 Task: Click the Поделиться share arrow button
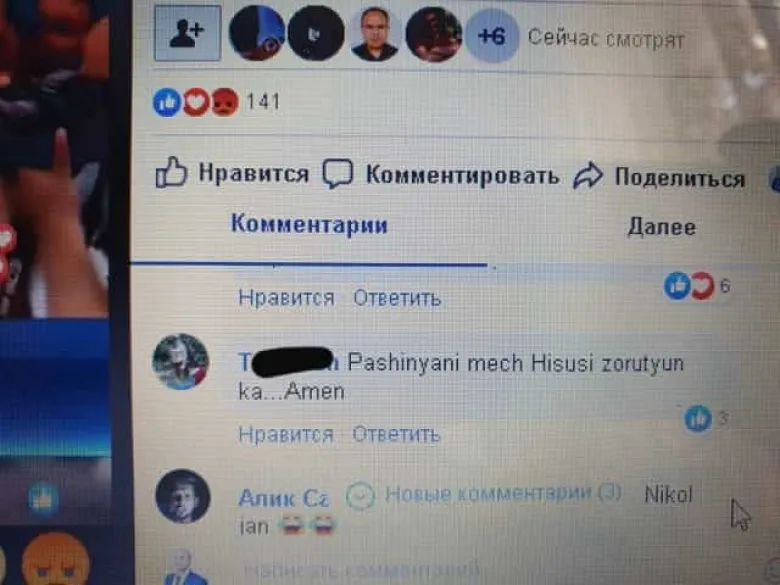(659, 177)
